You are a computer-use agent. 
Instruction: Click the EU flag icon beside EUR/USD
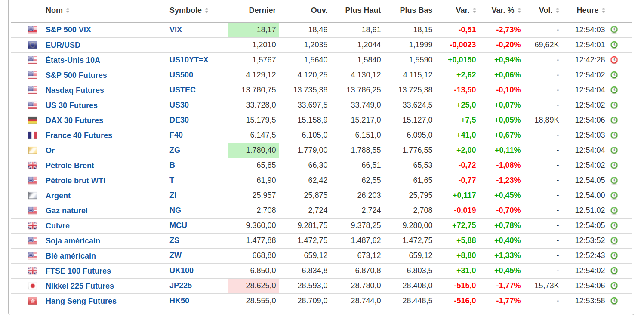click(33, 45)
